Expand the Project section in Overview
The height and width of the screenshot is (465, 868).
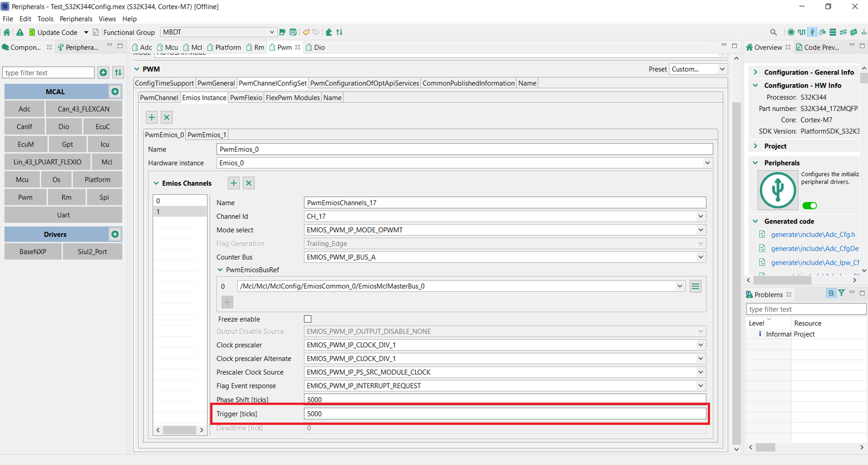pyautogui.click(x=755, y=146)
